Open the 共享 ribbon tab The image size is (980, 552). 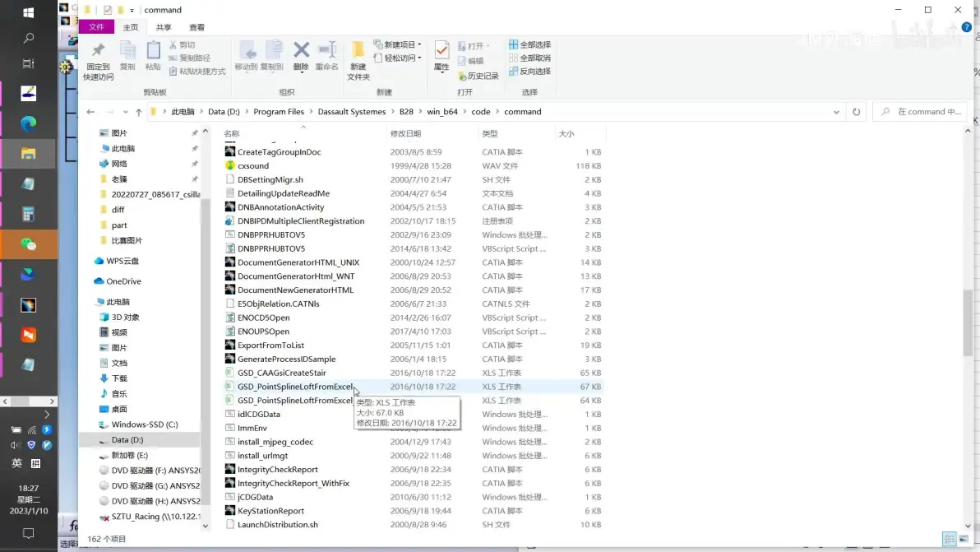pyautogui.click(x=164, y=27)
